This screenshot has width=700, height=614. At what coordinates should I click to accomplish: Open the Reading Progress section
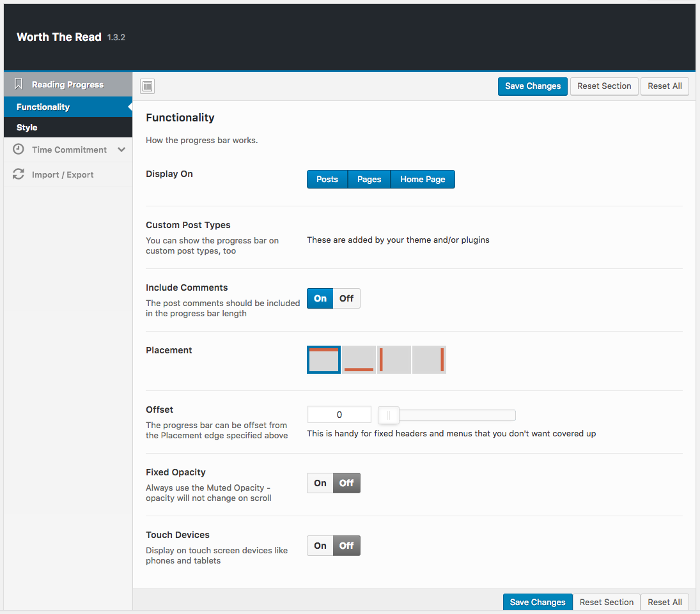68,84
